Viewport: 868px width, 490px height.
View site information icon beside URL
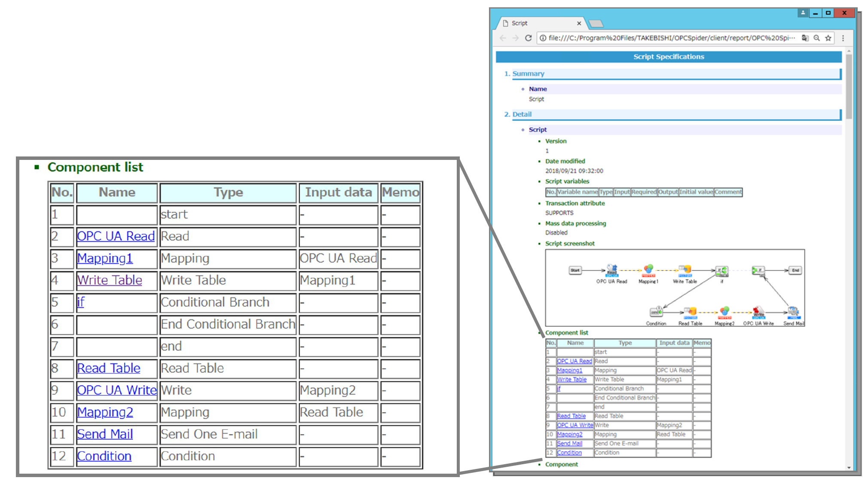[x=543, y=38]
